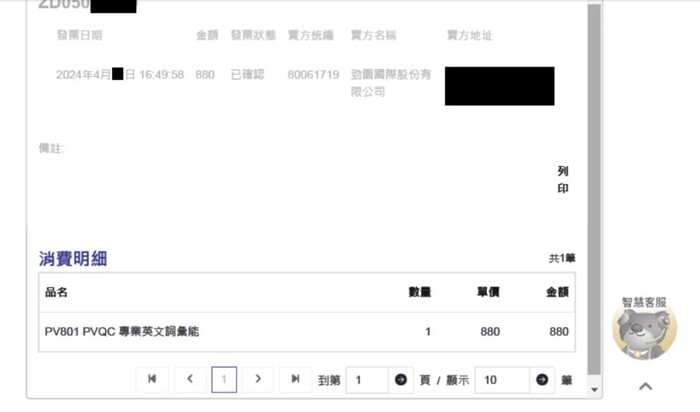Click the 數量 column header

click(x=419, y=292)
